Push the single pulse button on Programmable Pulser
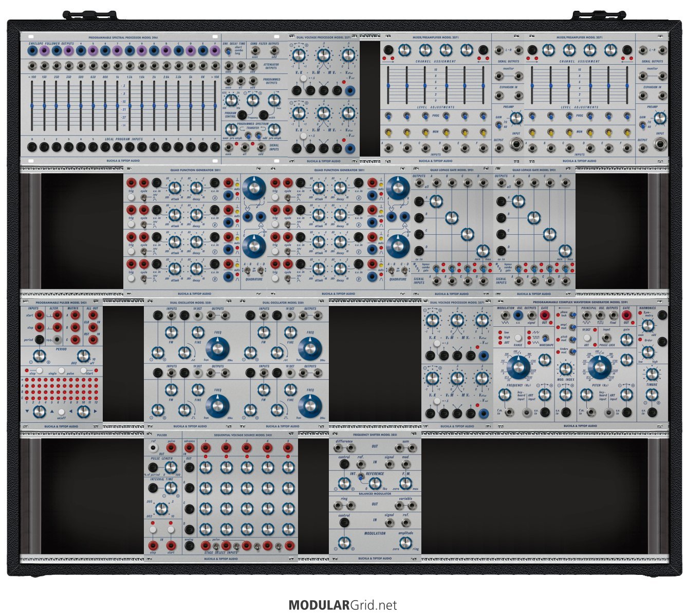The height and width of the screenshot is (616, 686). [62, 370]
